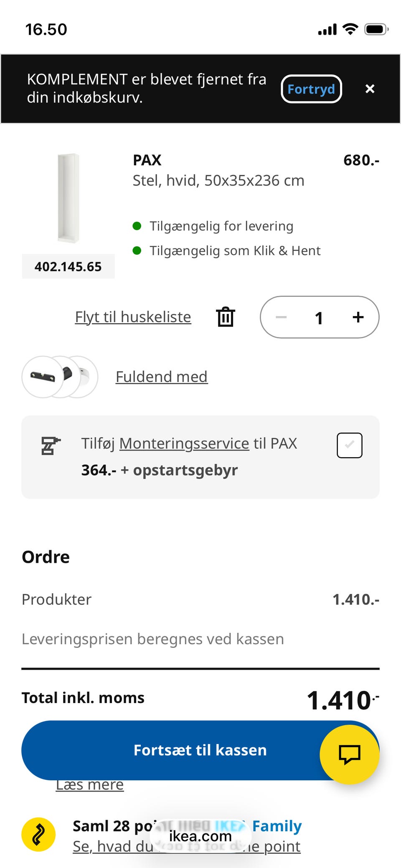The height and width of the screenshot is (868, 401).
Task: Tap article number 402.145.65 label
Action: (68, 266)
